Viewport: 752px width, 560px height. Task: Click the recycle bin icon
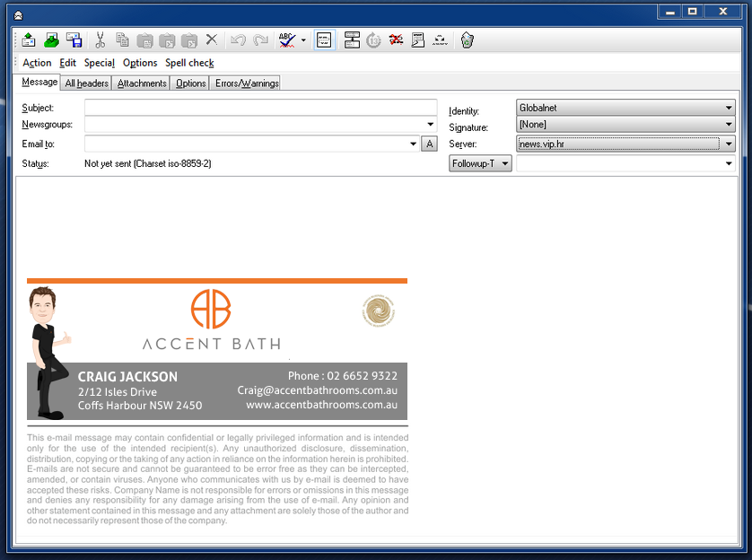pyautogui.click(x=467, y=40)
